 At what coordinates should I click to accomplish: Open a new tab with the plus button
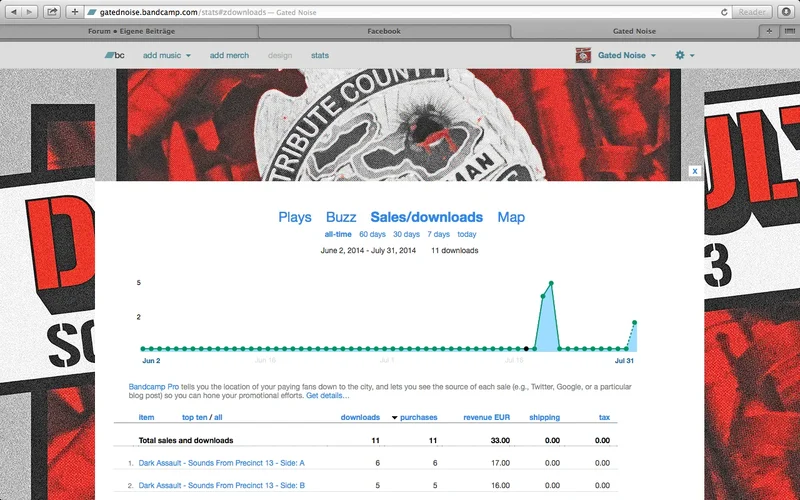[769, 31]
